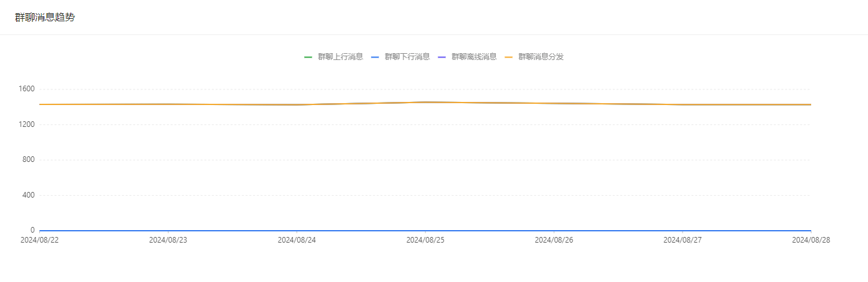Click the blue 群聊下行消息 legend marker
The width and height of the screenshot is (868, 282).
(x=375, y=57)
